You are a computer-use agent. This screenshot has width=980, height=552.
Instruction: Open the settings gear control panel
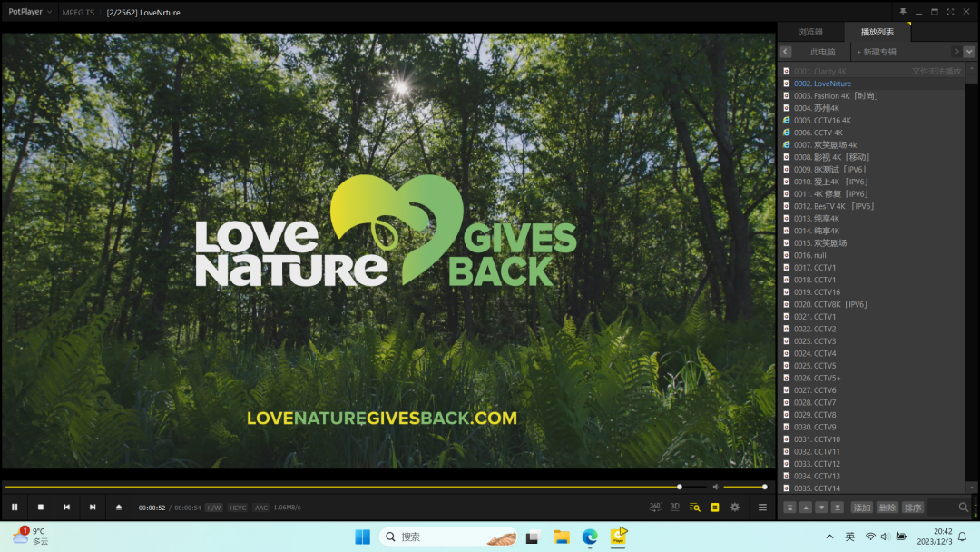coord(735,507)
